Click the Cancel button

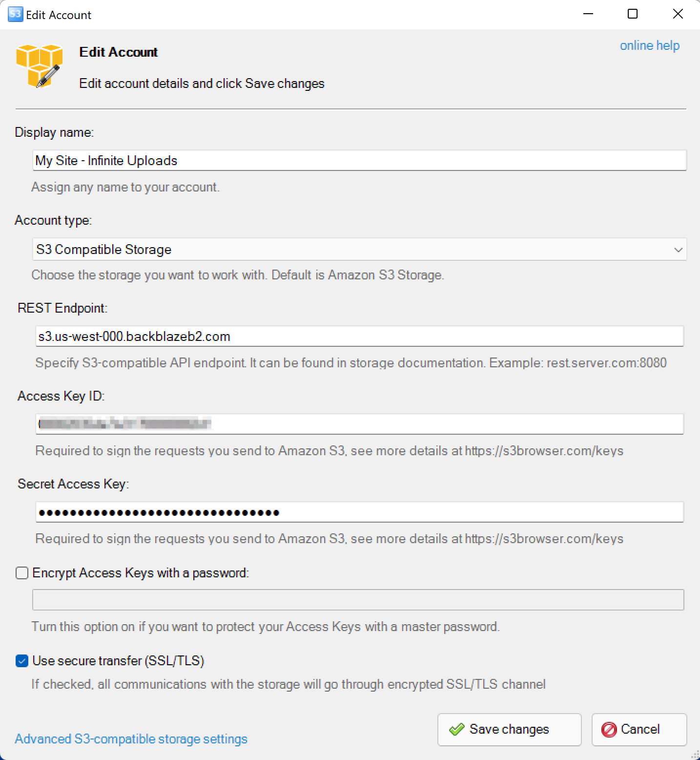click(x=638, y=729)
